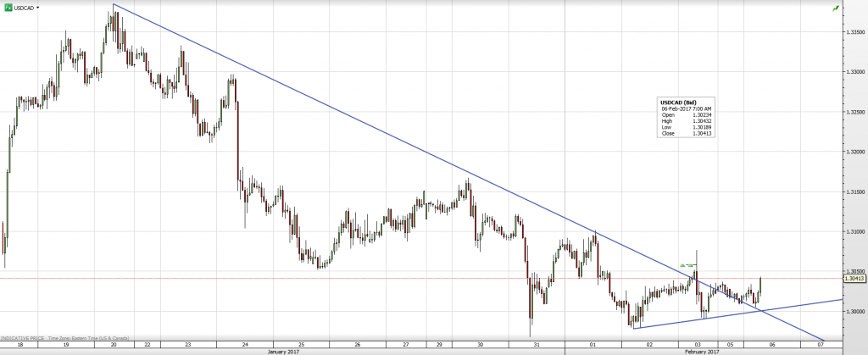Select the January 2017 month label
The height and width of the screenshot is (355, 868).
click(x=284, y=351)
